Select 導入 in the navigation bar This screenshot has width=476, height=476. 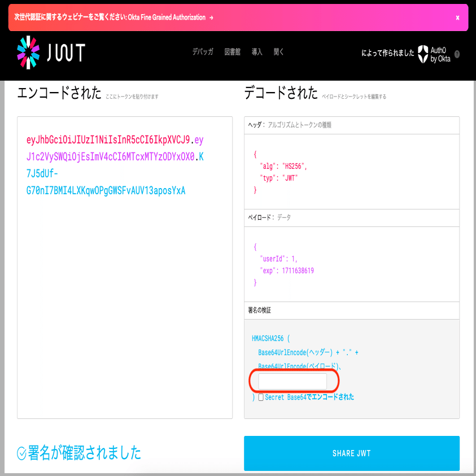coord(258,51)
